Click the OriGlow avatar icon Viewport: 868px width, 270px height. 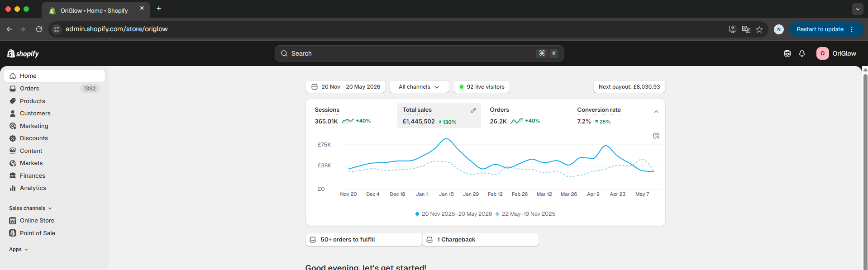coord(822,53)
